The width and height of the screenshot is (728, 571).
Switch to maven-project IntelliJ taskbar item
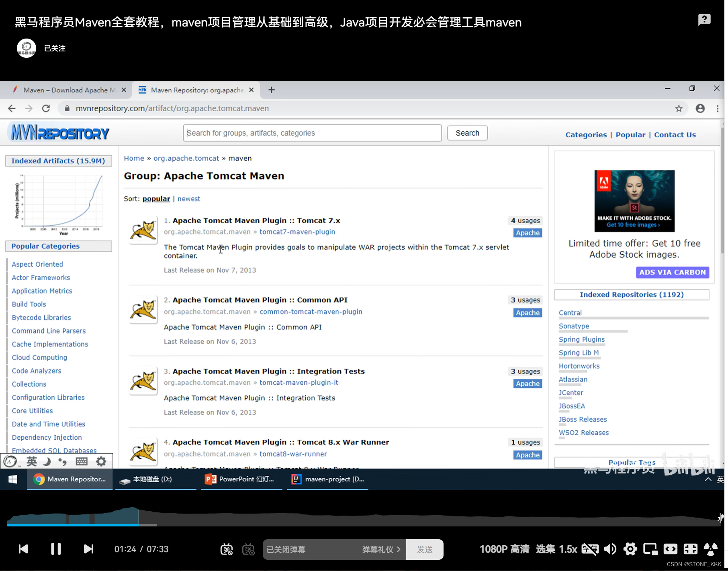click(x=328, y=479)
